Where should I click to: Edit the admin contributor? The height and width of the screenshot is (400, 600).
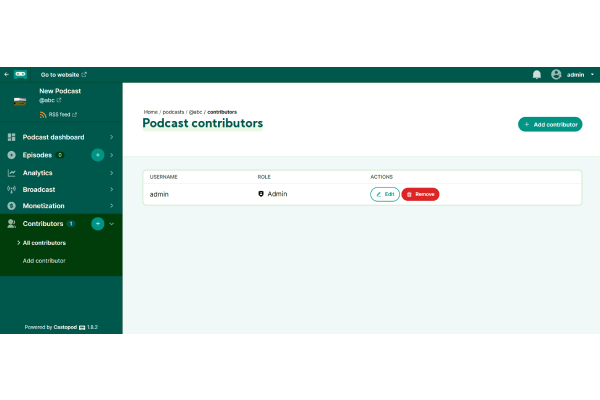(x=385, y=194)
